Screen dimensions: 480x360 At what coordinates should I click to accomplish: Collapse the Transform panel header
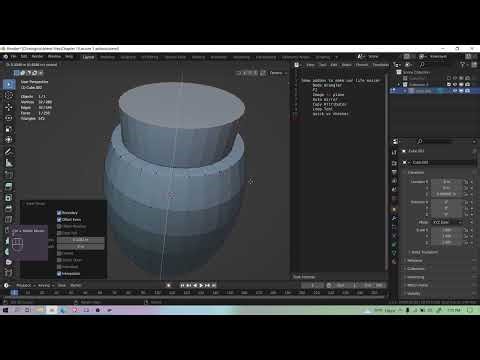tap(415, 173)
